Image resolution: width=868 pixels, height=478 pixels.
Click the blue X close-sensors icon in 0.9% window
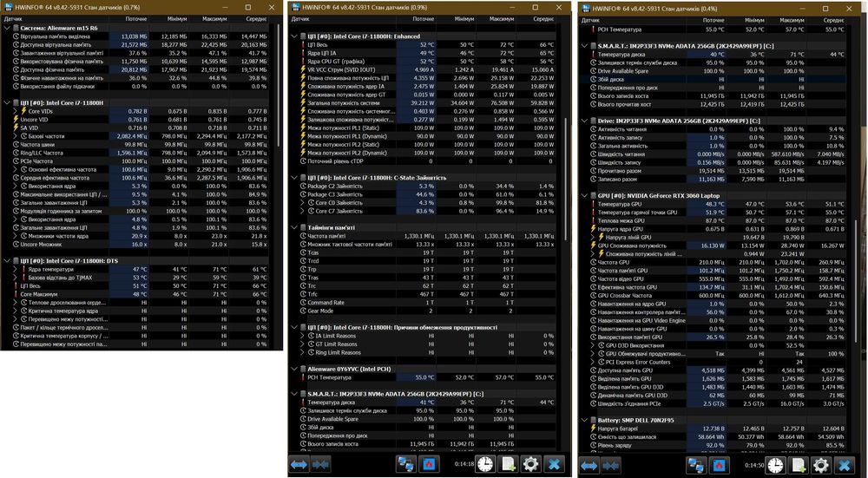(x=554, y=464)
